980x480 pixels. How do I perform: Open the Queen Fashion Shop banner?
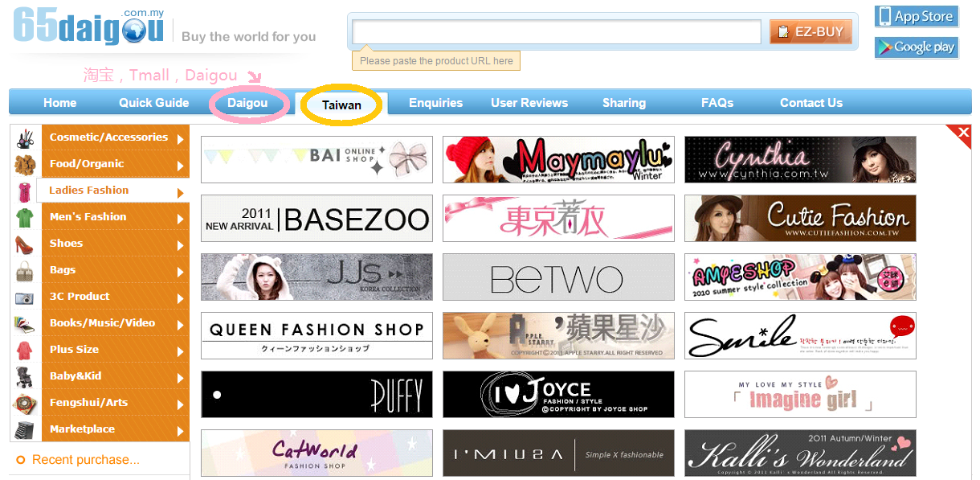tap(316, 335)
